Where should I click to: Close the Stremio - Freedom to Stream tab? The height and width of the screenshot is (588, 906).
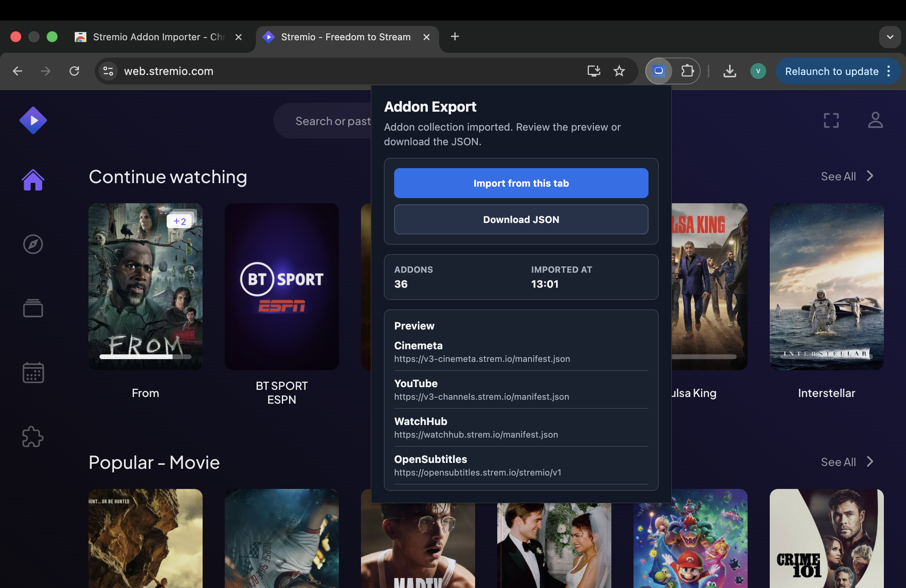coord(427,37)
